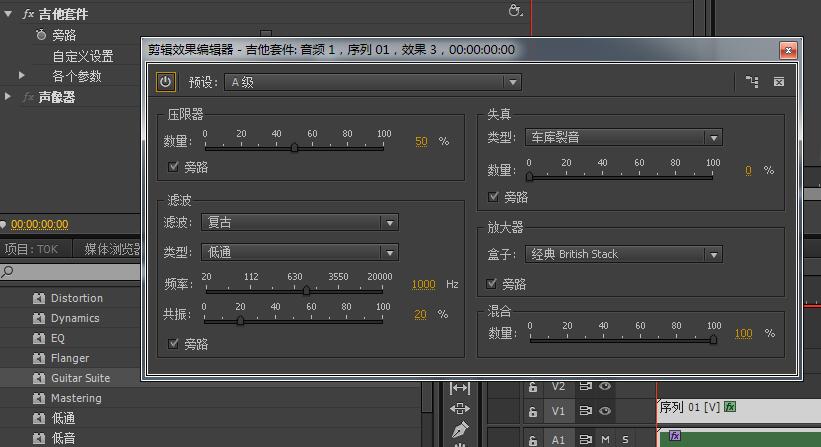This screenshot has height=447, width=821.
Task: Click the Flanger effect icon
Action: (39, 358)
